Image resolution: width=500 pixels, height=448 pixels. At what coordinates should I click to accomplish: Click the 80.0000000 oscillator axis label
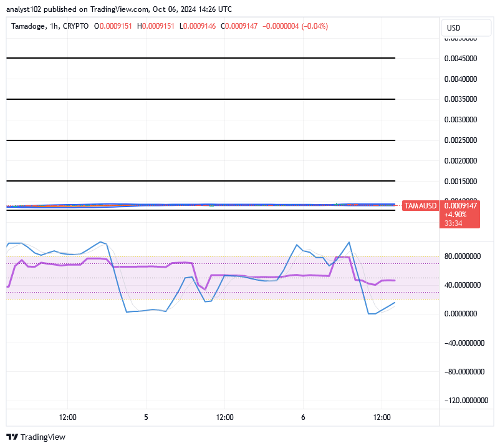click(463, 256)
